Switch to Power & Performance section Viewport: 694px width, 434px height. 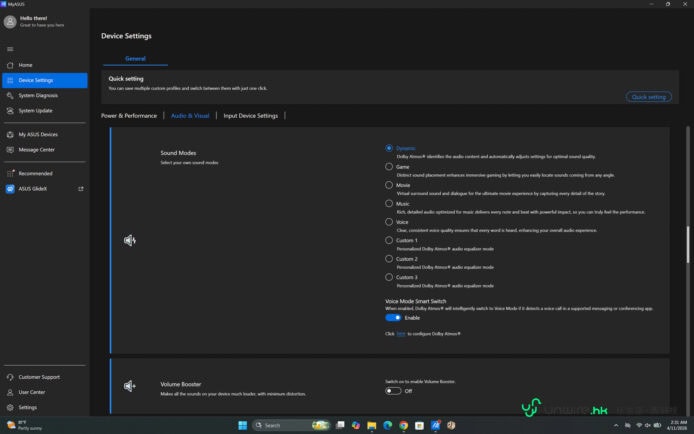pyautogui.click(x=129, y=115)
